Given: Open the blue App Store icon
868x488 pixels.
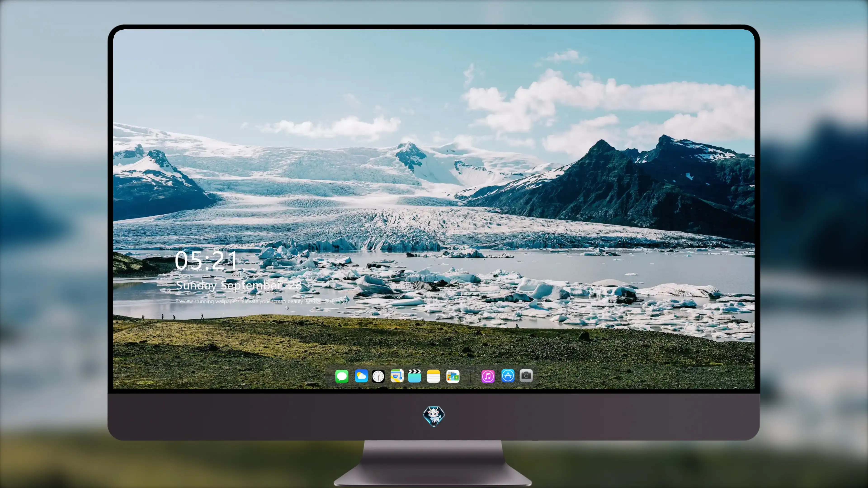Looking at the screenshot, I should click(x=508, y=375).
